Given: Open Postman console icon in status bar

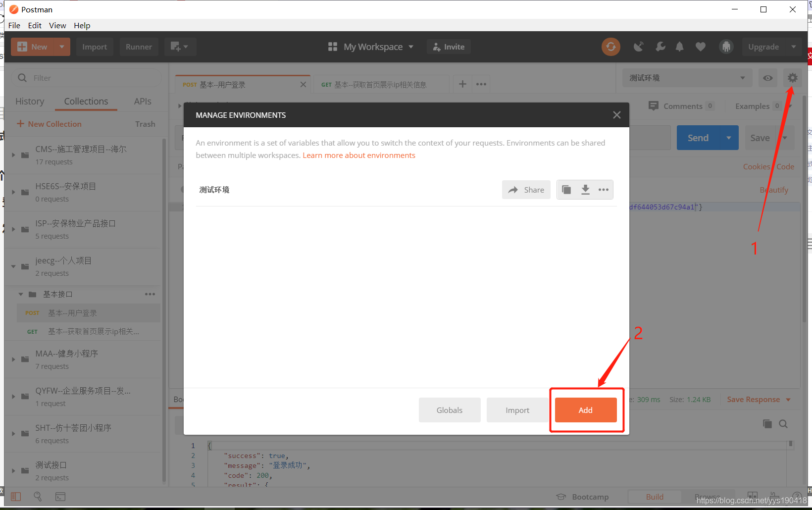Looking at the screenshot, I should pyautogui.click(x=60, y=496).
